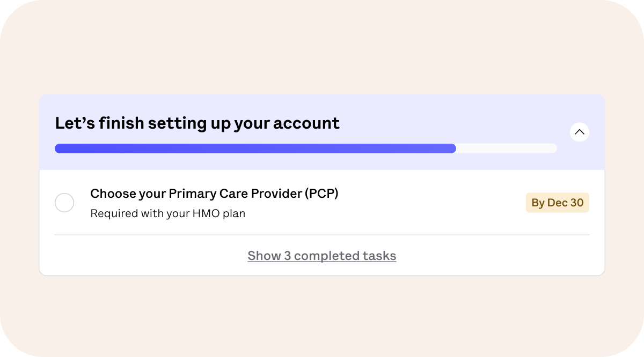
Task: Click the left start of the purple progress bar
Action: 58,148
